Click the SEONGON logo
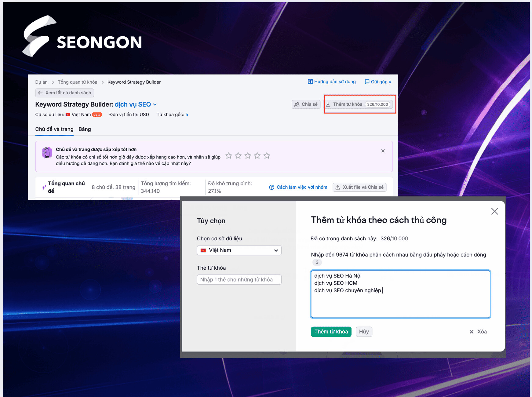 coord(82,36)
